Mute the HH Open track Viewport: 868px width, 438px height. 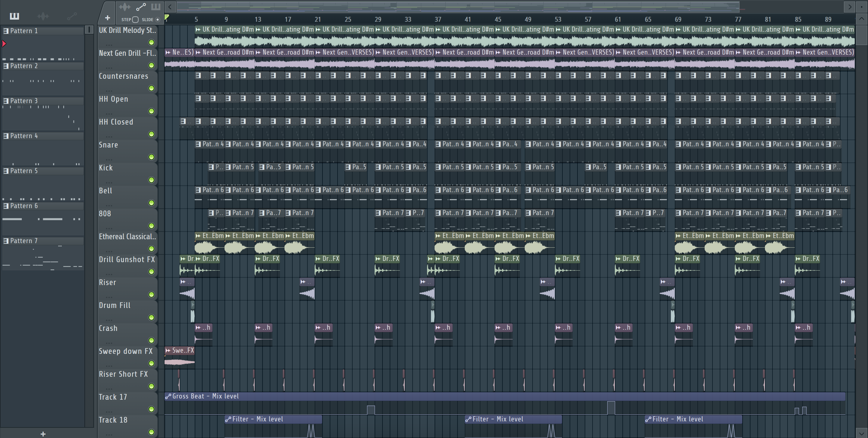[x=151, y=111]
